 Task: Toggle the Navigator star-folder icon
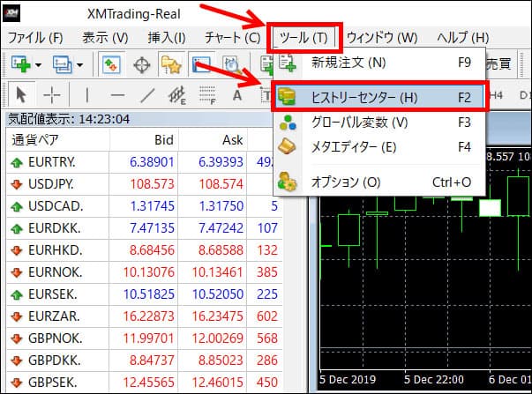click(170, 64)
